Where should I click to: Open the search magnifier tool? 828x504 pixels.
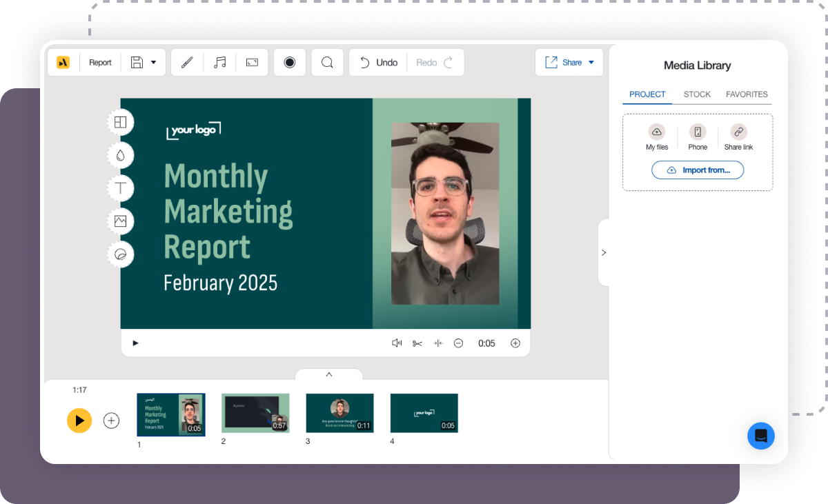pos(327,62)
